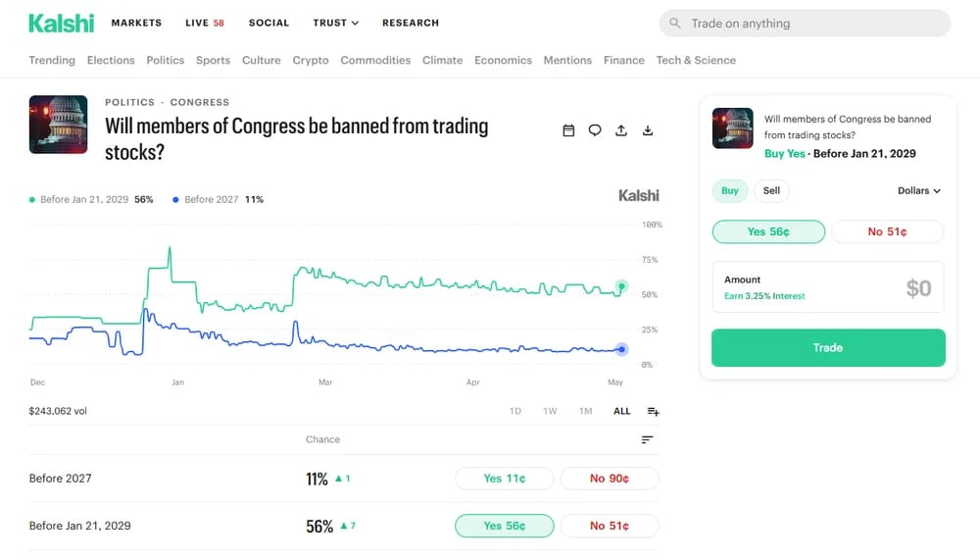The width and height of the screenshot is (980, 560).
Task: Select the Buy toggle in trade panel
Action: click(x=729, y=191)
